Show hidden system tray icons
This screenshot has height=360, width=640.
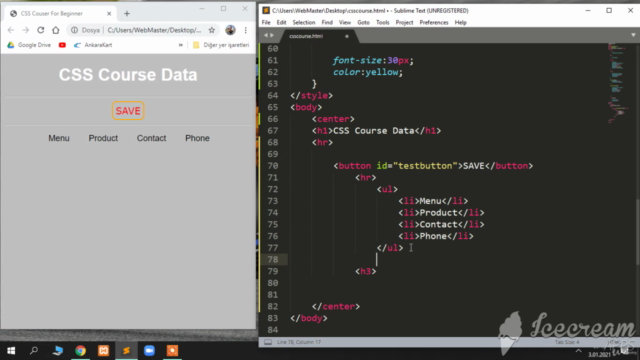pos(578,351)
